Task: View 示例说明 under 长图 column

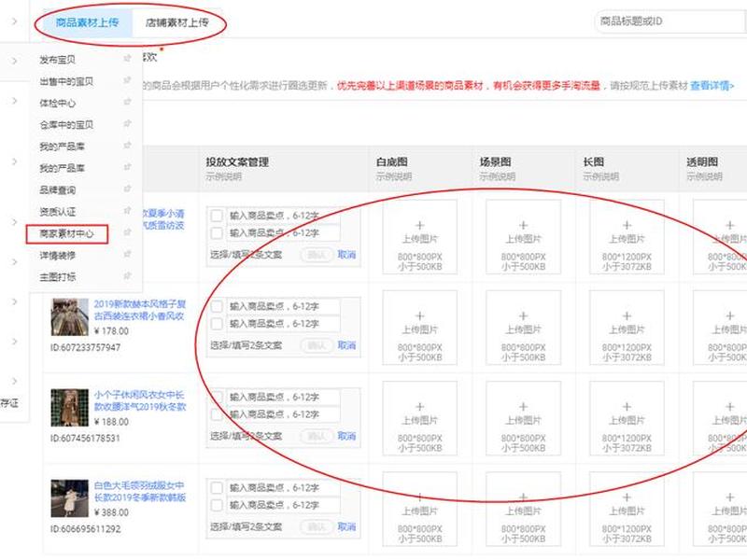Action: (x=600, y=176)
